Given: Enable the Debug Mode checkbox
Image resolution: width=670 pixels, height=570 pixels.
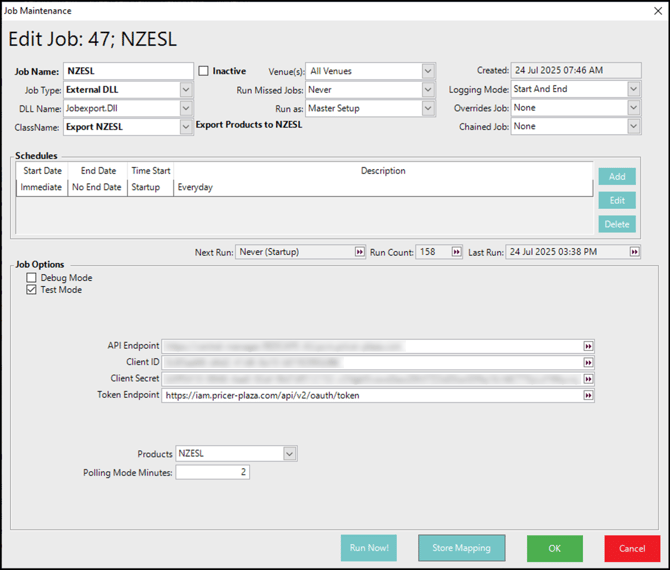Looking at the screenshot, I should tap(32, 278).
